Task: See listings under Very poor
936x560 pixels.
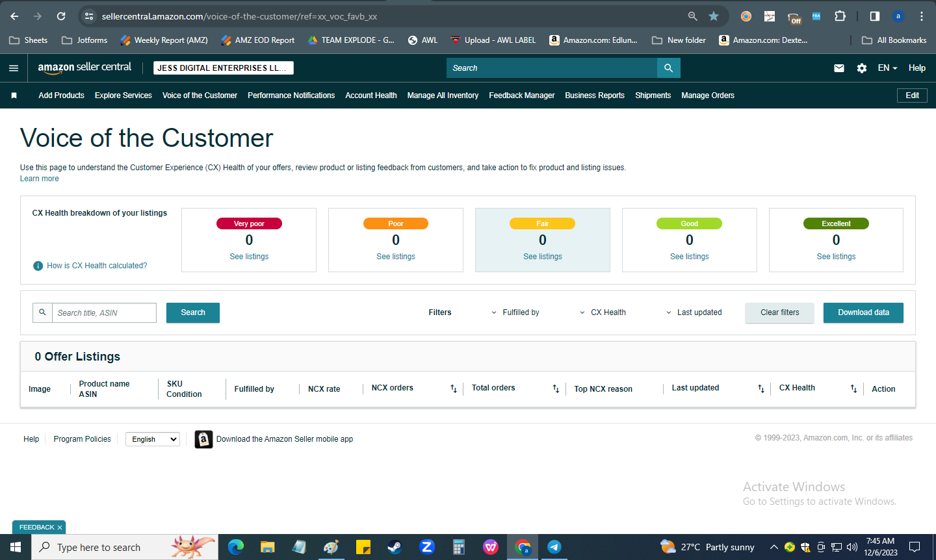Action: click(249, 257)
